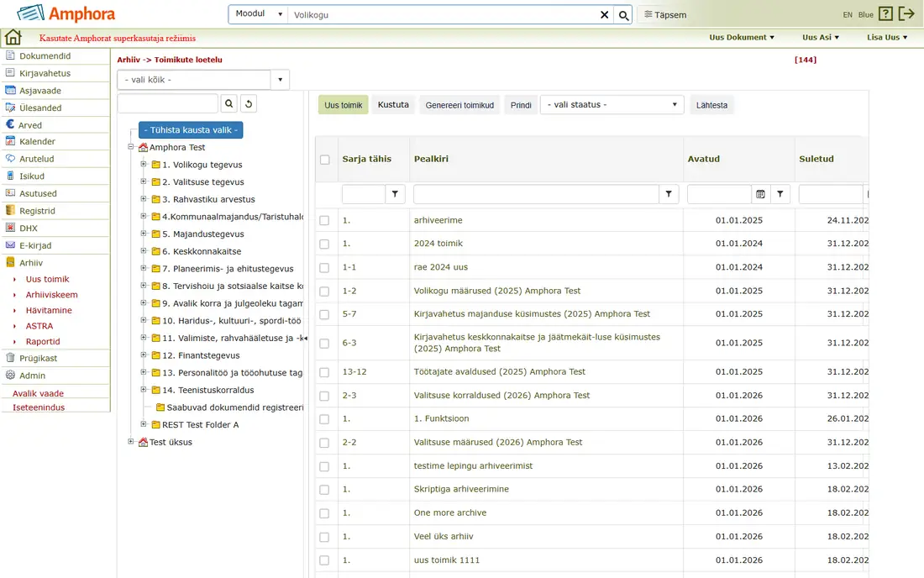Open the Avatud column filter funnel
This screenshot has width=924, height=578.
780,194
